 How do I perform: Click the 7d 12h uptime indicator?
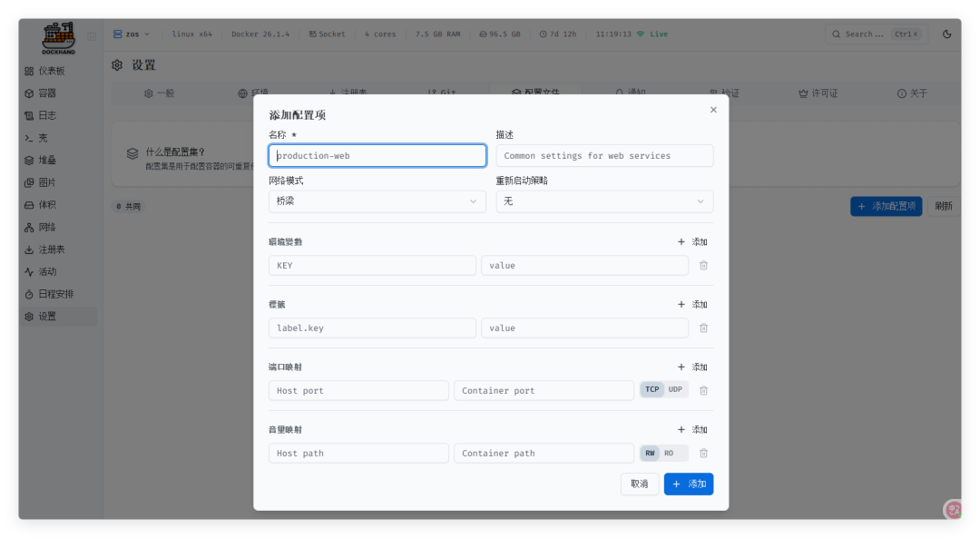[558, 34]
